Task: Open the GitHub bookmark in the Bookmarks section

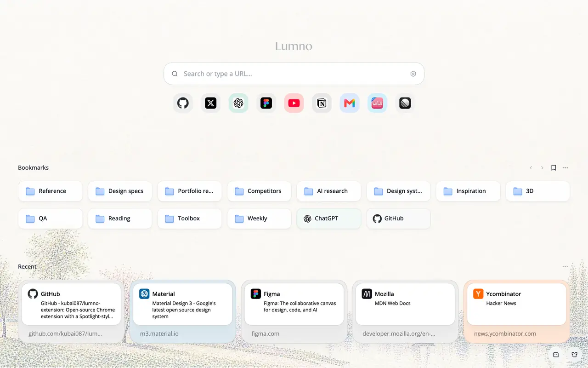Action: (398, 218)
